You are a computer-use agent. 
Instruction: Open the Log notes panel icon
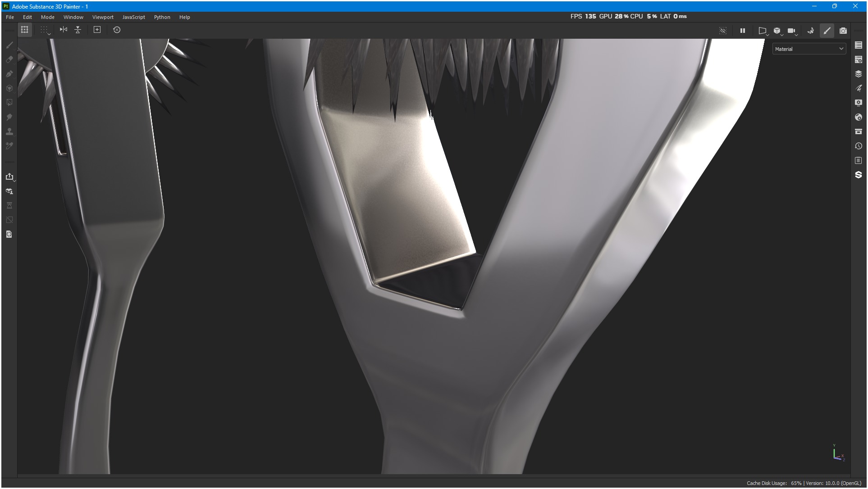point(858,160)
